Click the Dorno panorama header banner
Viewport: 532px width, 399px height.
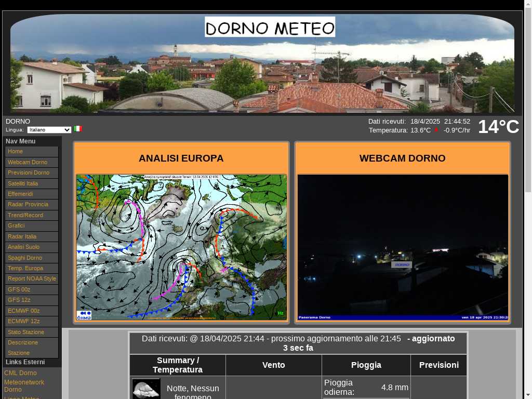point(262,63)
